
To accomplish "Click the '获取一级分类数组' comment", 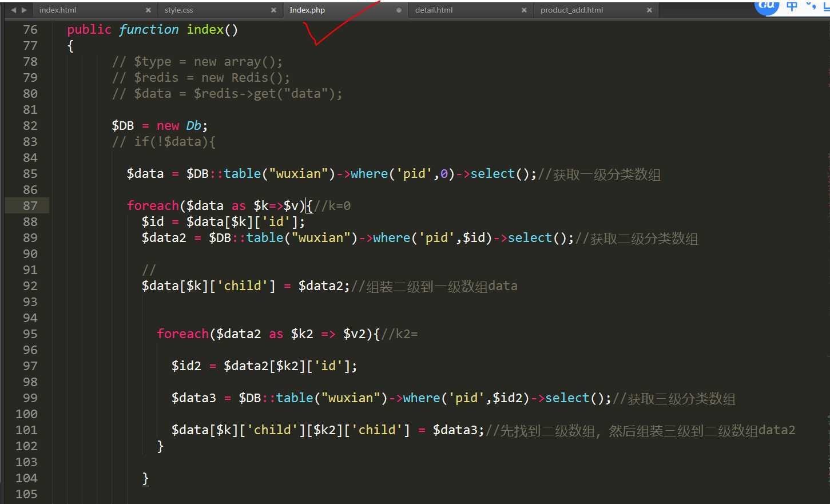I will click(599, 174).
